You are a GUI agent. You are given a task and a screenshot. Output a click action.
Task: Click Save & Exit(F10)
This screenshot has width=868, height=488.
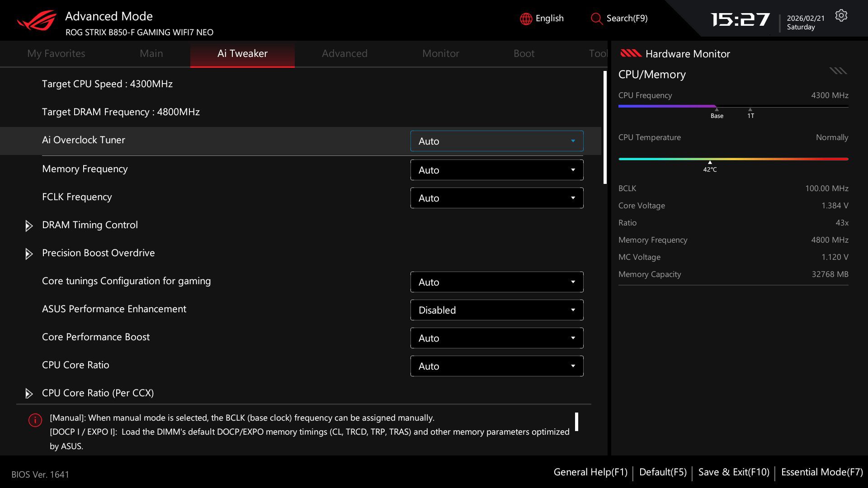click(x=734, y=472)
